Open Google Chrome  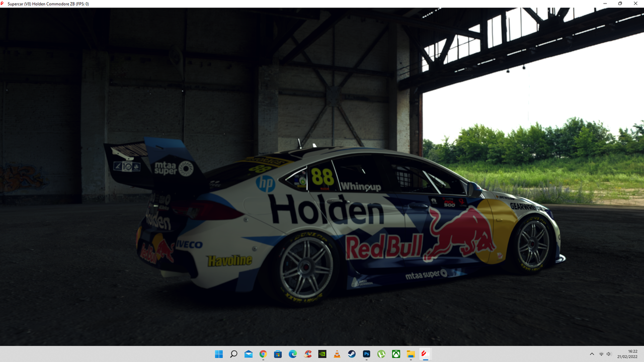(263, 354)
